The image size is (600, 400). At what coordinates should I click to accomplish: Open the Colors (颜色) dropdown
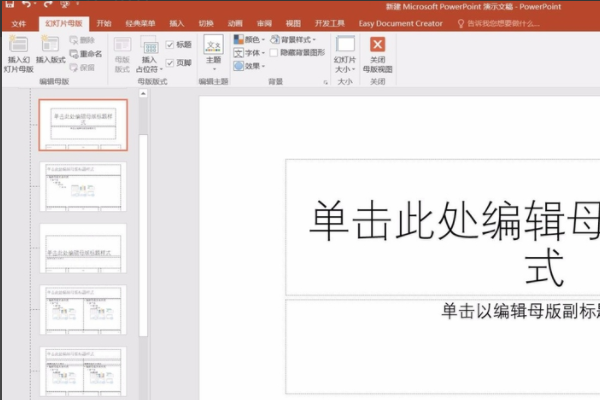point(249,39)
